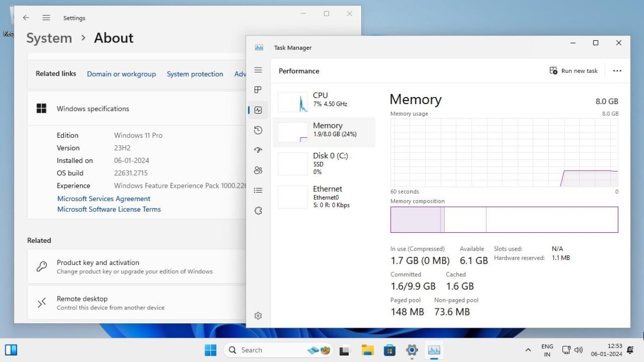Open Startup apps page
Image resolution: width=644 pixels, height=362 pixels.
click(258, 150)
